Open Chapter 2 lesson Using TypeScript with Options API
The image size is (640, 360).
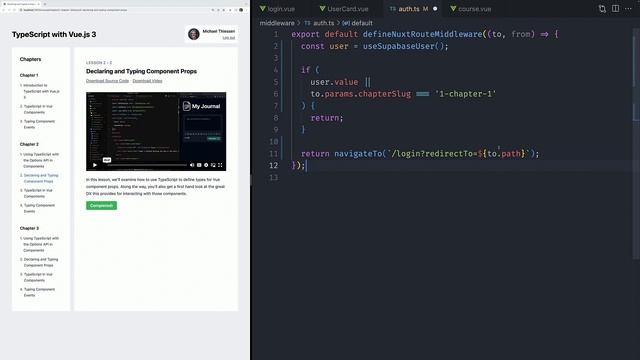[40, 160]
